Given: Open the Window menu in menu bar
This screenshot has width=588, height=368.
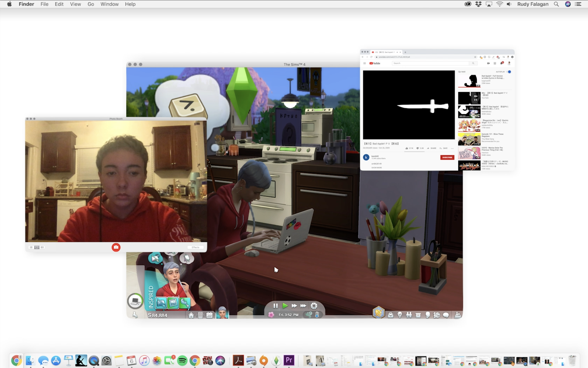Looking at the screenshot, I should [x=109, y=4].
